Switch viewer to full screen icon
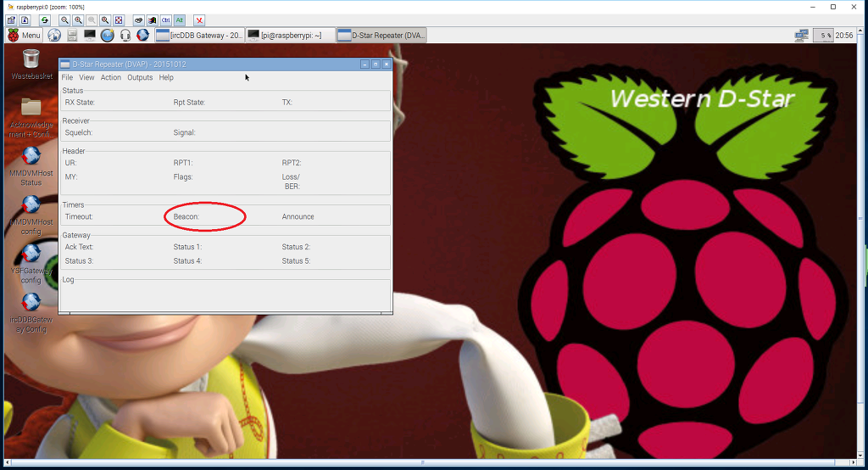Image resolution: width=868 pixels, height=470 pixels. [x=119, y=20]
